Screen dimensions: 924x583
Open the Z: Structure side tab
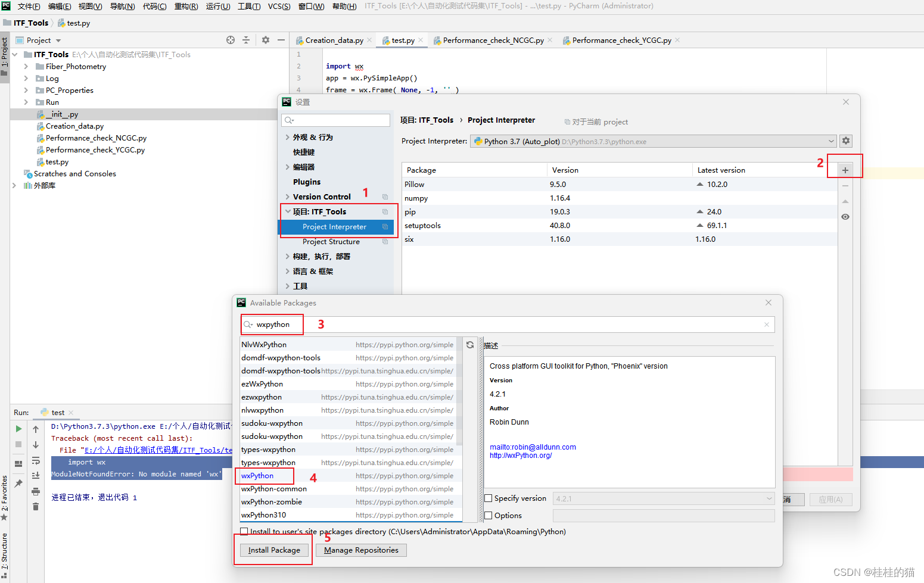click(5, 551)
